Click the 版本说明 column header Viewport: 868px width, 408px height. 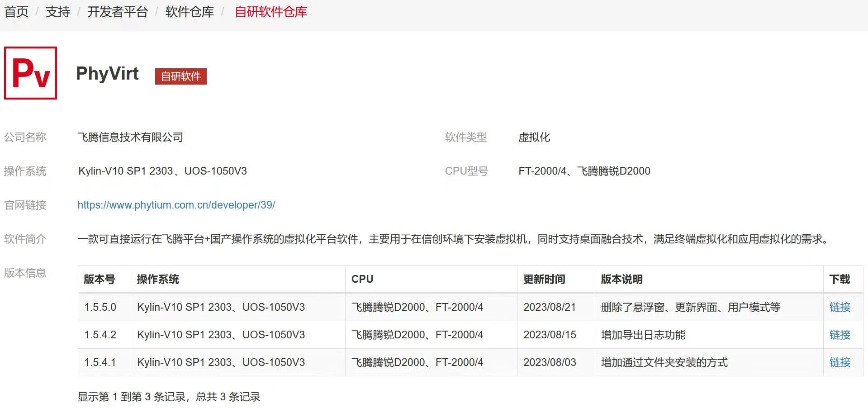pyautogui.click(x=709, y=279)
